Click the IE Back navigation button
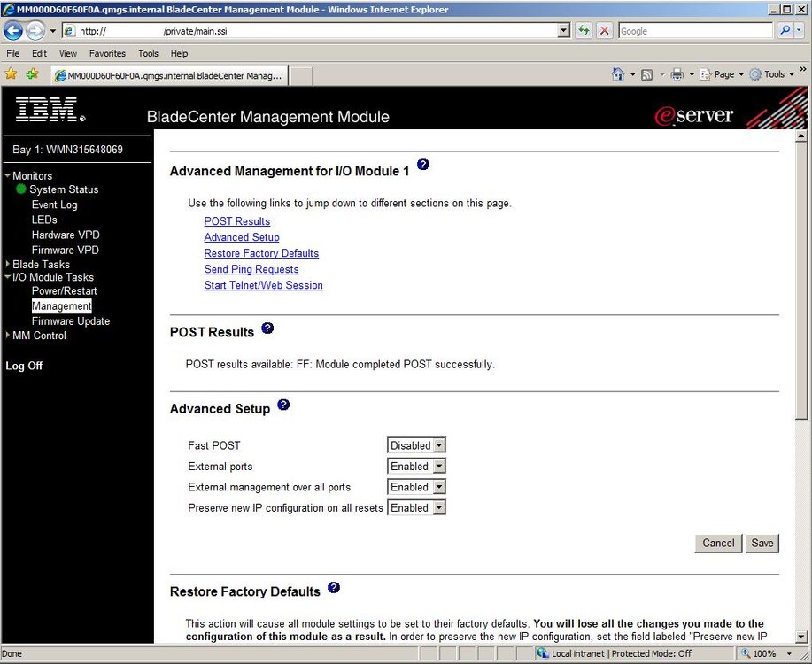Screen dimensions: 812x664 point(13,31)
